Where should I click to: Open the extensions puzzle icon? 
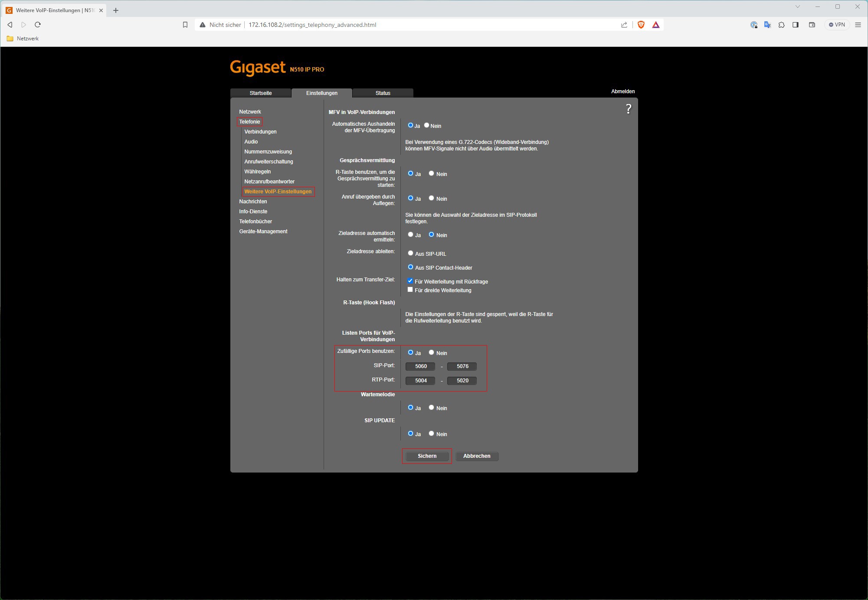(x=782, y=25)
